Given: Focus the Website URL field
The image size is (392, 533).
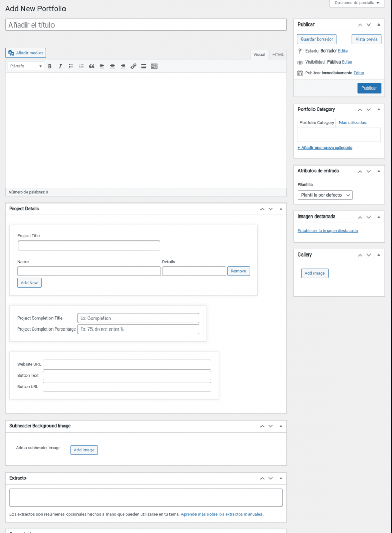Looking at the screenshot, I should tap(126, 364).
